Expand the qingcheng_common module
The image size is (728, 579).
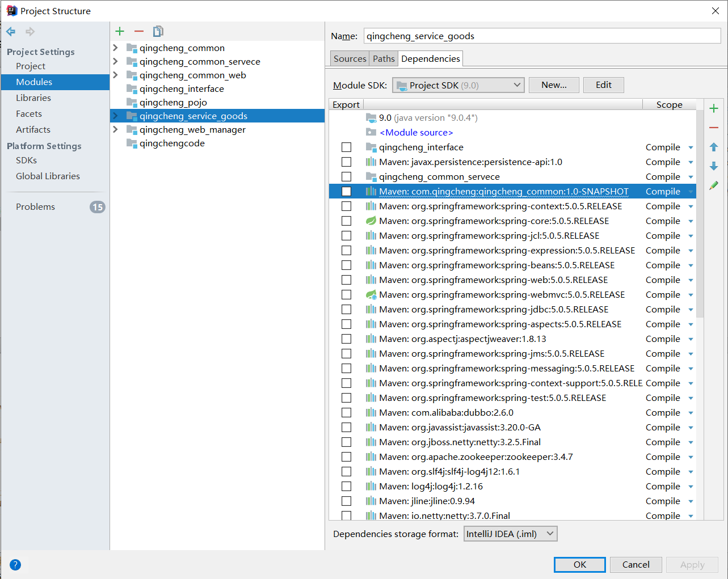115,48
